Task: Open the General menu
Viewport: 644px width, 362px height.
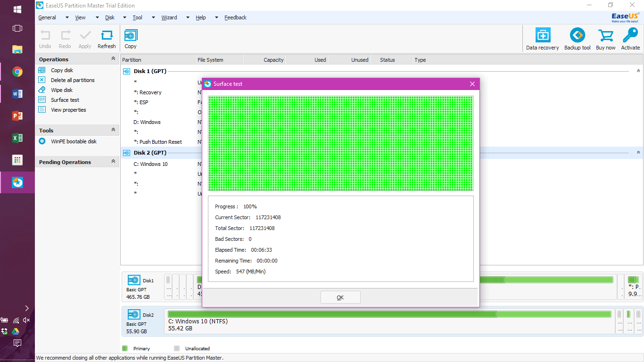Action: (x=47, y=17)
